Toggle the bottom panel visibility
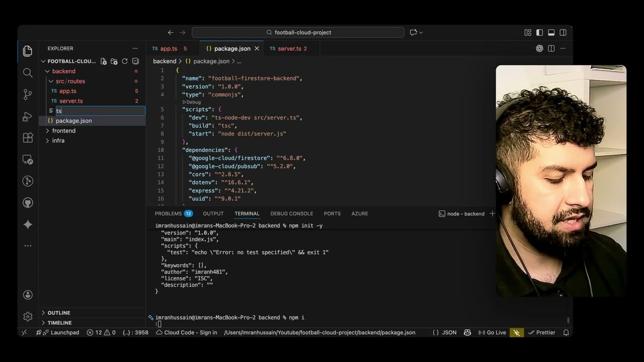 tap(551, 32)
